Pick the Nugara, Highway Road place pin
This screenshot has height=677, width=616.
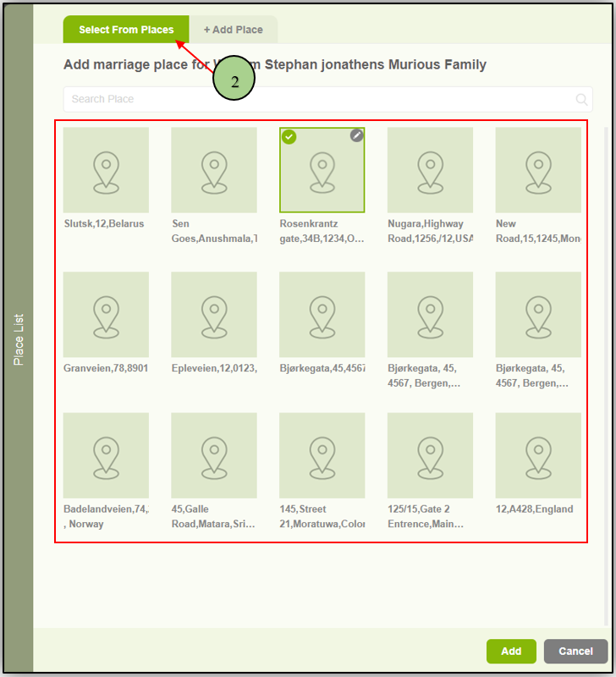pos(430,170)
